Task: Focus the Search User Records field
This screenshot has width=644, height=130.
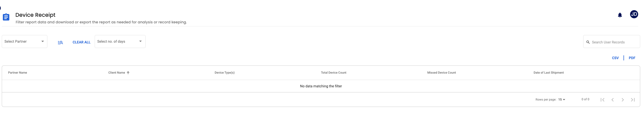Action: pos(612,42)
